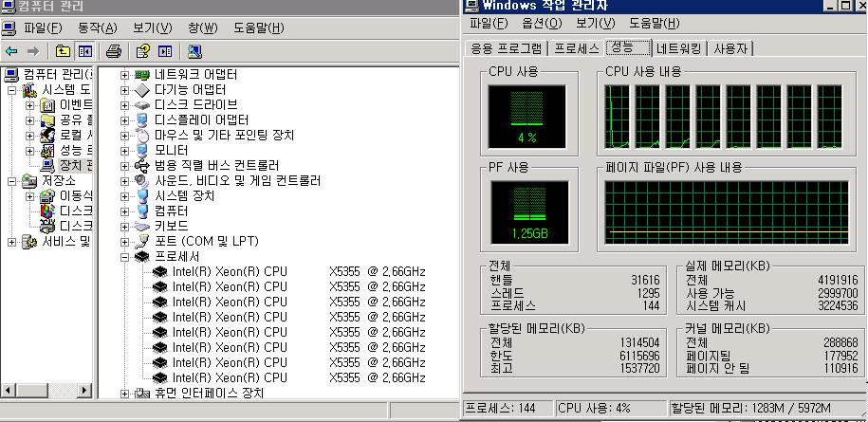Open 옵션(O) menu in Task Manager
This screenshot has height=422, width=868.
coord(542,23)
